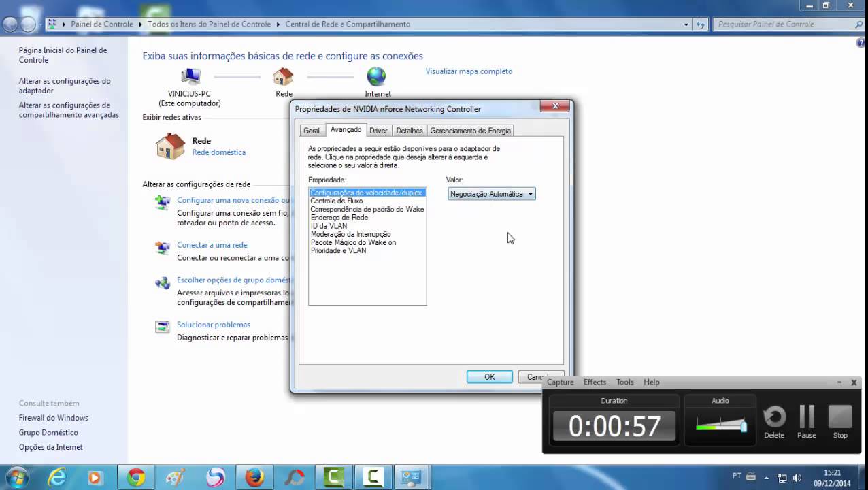868x490 pixels.
Task: Click the volume speaker tray icon
Action: point(797,478)
